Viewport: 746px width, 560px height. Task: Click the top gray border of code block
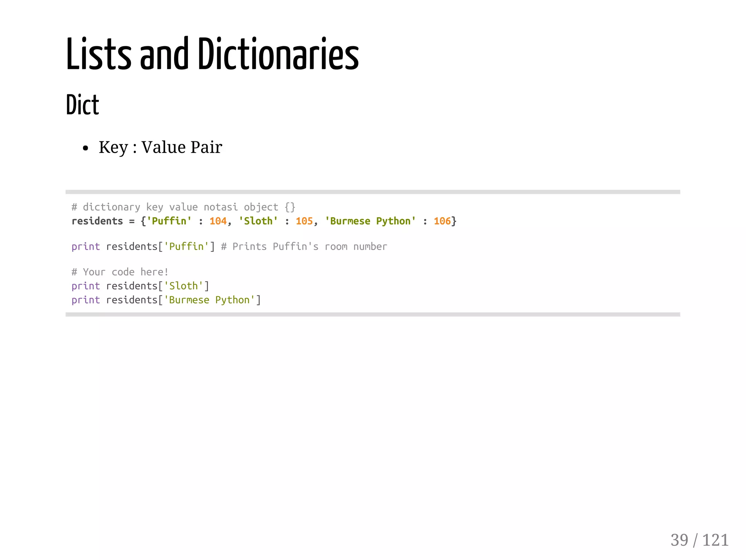coord(372,192)
